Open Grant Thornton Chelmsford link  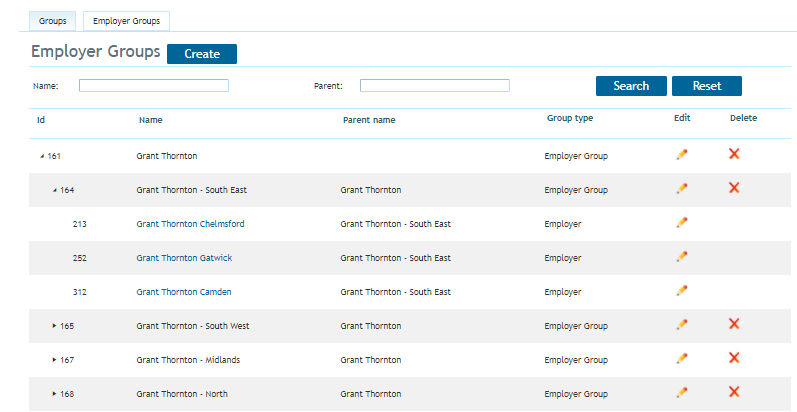click(190, 224)
